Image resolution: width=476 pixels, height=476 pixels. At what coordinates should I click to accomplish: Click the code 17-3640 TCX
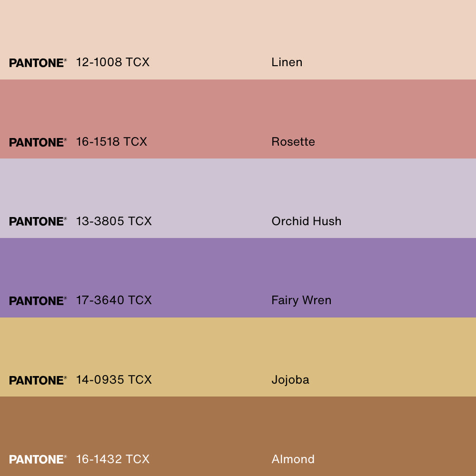114,300
